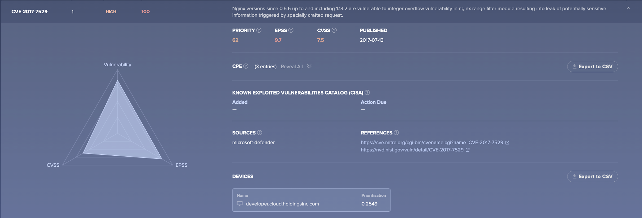Click the Reveal All link for CPE

click(292, 67)
